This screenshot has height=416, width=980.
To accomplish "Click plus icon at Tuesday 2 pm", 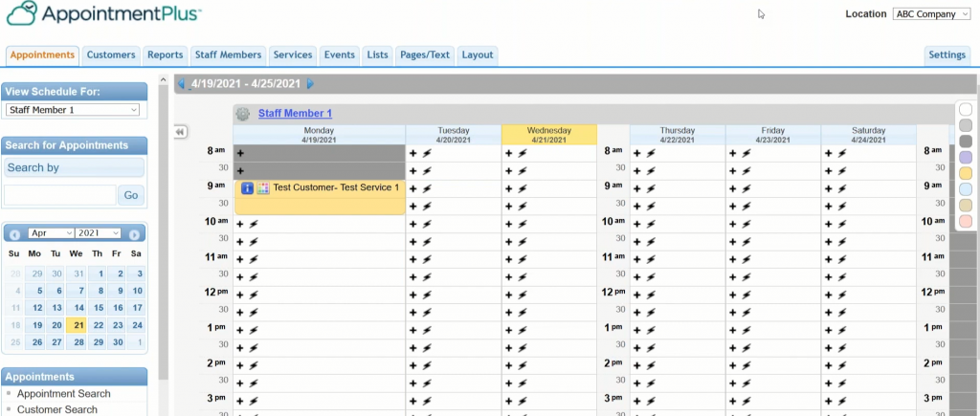I will (x=412, y=365).
